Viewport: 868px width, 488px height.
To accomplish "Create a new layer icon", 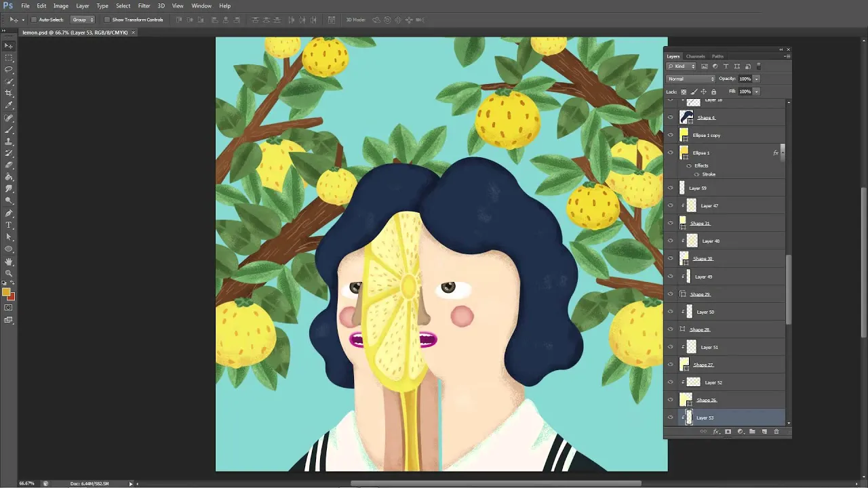I will (x=764, y=432).
